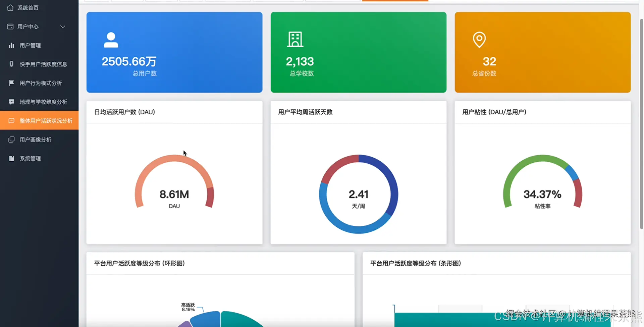
Task: Click the user icon on the blue card
Action: click(111, 40)
